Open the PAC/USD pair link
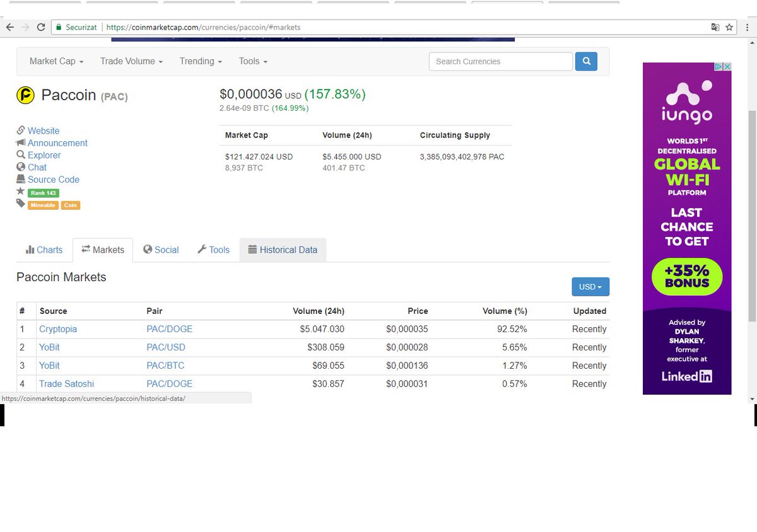This screenshot has height=532, width=757. [x=166, y=347]
